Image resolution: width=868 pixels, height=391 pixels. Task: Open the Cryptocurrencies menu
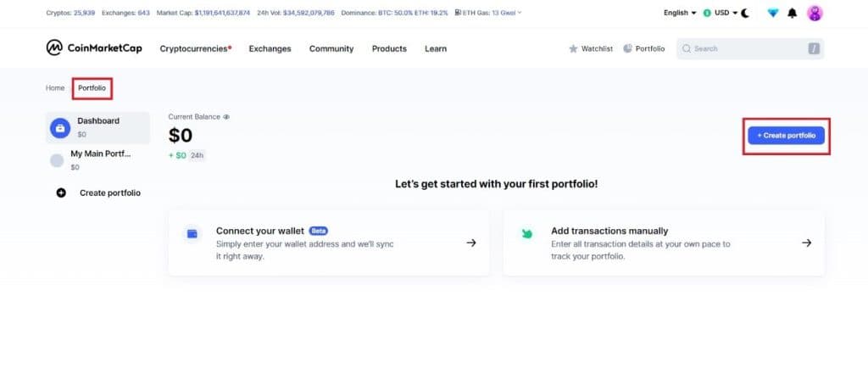[x=196, y=48]
